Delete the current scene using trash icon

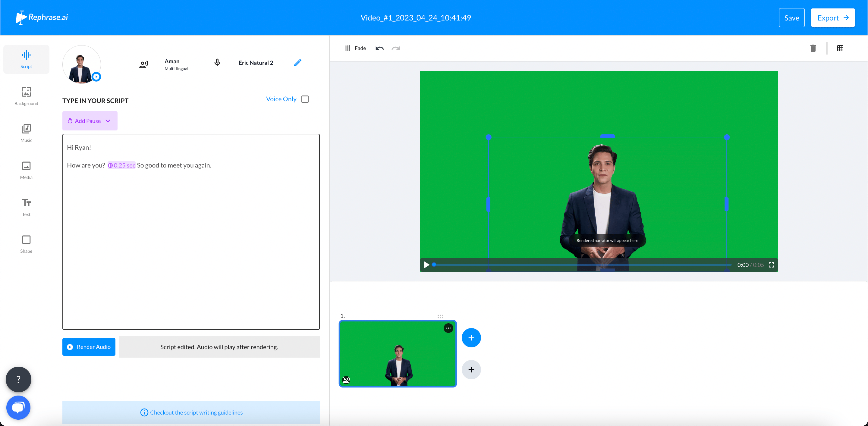[813, 48]
